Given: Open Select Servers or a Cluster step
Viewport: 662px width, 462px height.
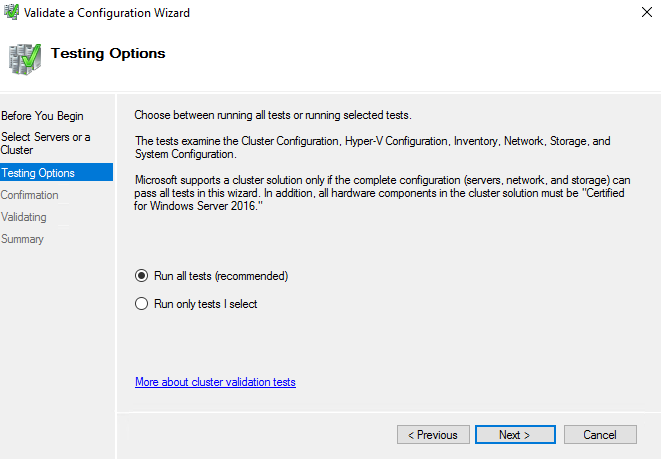Looking at the screenshot, I should [x=46, y=143].
